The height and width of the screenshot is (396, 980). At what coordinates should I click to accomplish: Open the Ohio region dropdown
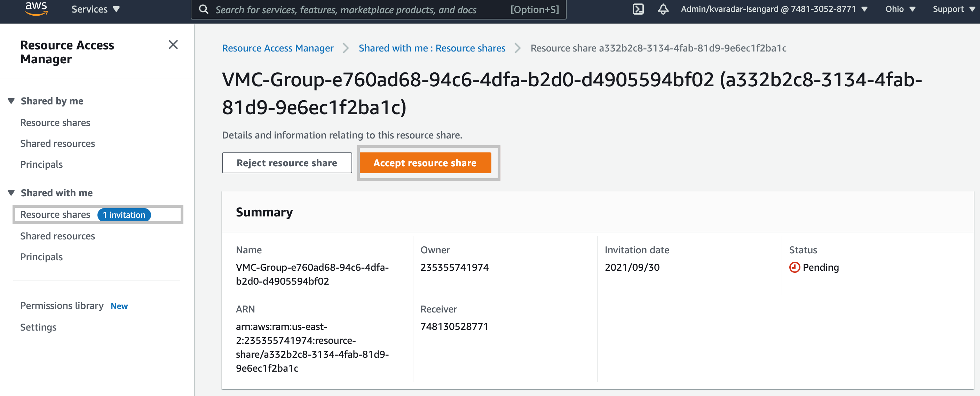pos(900,9)
